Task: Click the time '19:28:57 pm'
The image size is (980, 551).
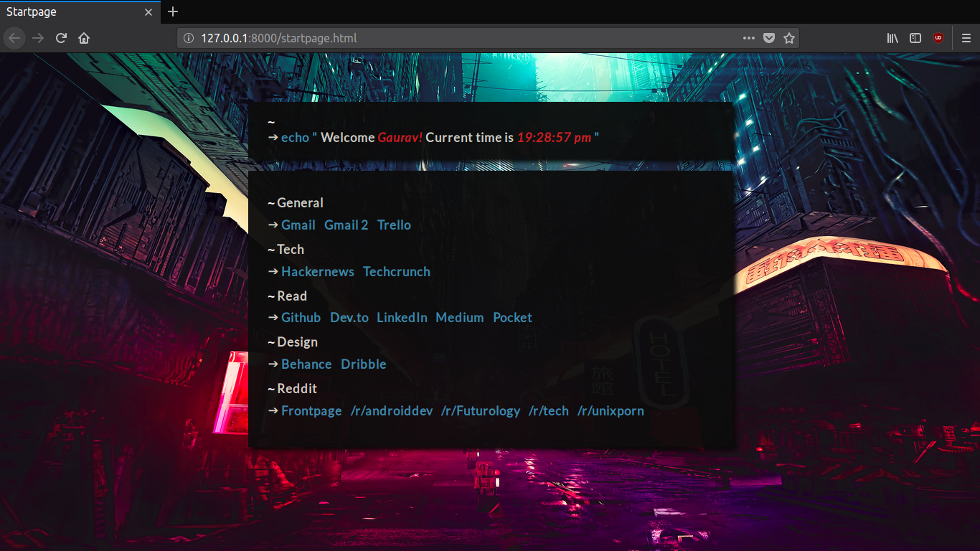Action: [x=555, y=138]
